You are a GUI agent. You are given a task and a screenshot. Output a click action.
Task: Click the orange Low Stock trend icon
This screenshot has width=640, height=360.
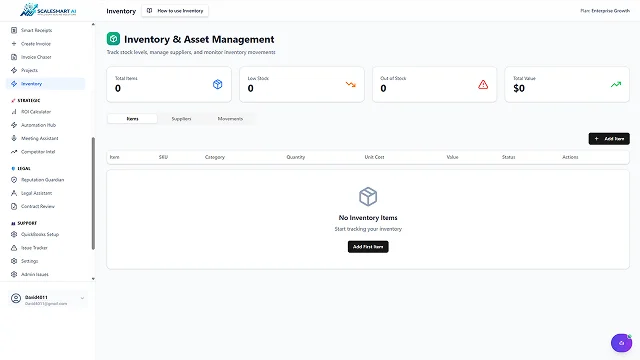pyautogui.click(x=351, y=84)
